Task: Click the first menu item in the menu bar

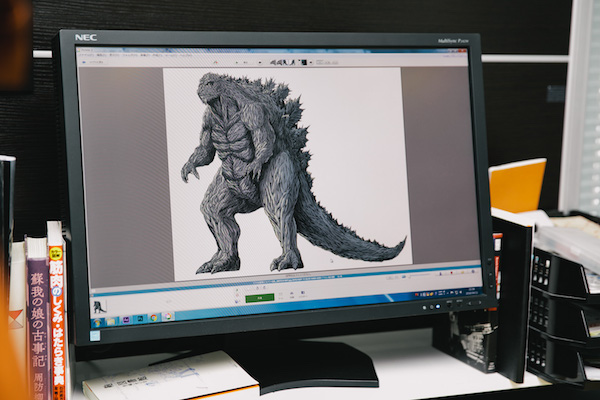Action: tap(85, 57)
